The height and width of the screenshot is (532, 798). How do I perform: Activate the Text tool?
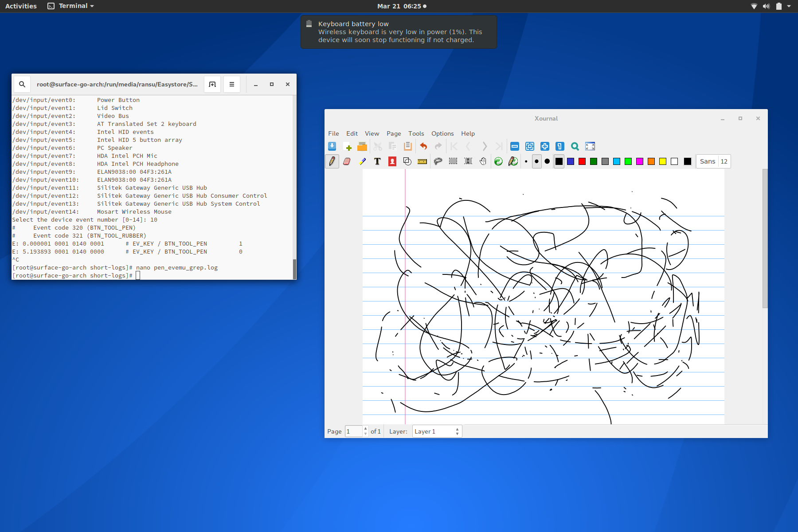377,161
